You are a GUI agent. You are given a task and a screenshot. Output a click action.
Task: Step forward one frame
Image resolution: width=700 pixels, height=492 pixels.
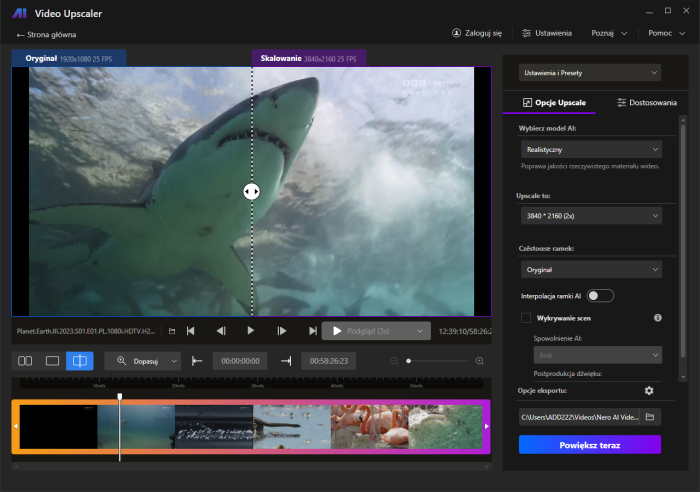pos(282,331)
